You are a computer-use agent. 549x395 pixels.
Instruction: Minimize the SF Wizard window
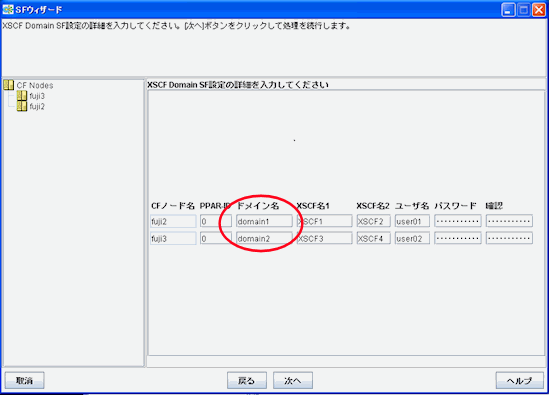pyautogui.click(x=508, y=10)
